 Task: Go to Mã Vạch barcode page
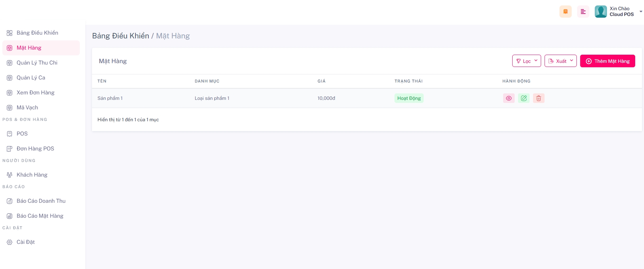[x=27, y=107]
